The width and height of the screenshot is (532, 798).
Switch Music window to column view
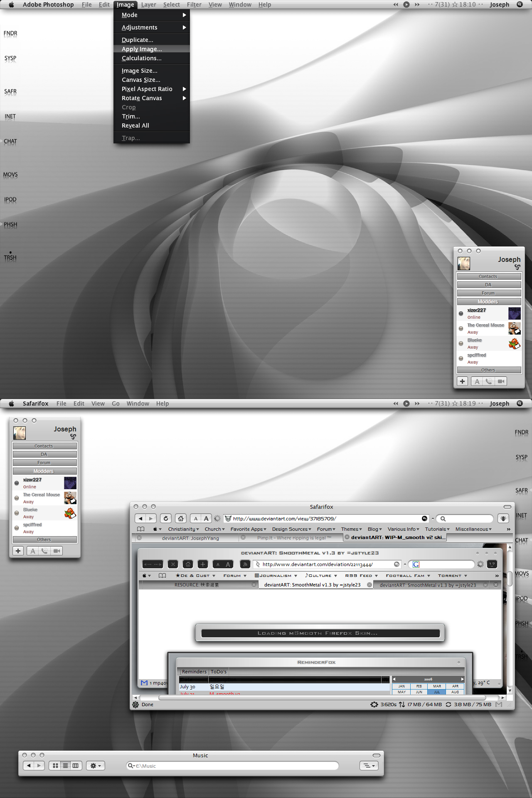coord(76,766)
